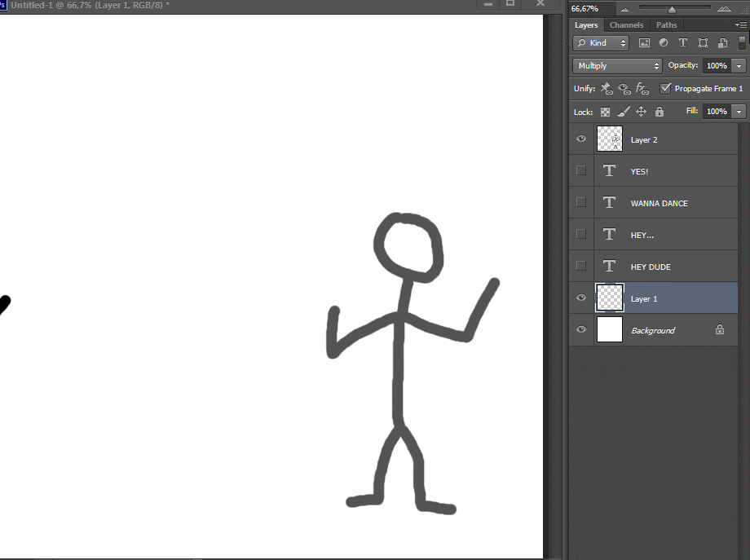Switch to the Paths tab
The image size is (750, 560).
[x=666, y=25]
